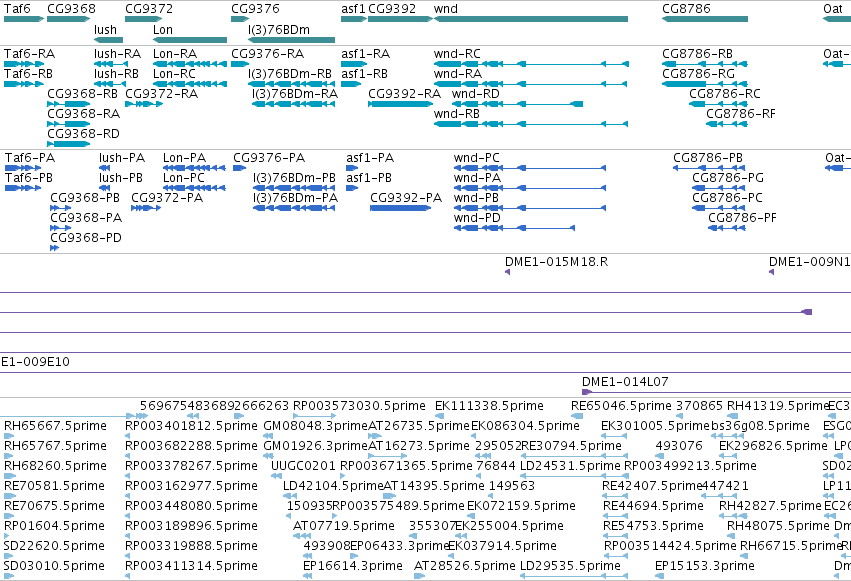
Task: Select the CG9392-PA protein label
Action: 406,198
